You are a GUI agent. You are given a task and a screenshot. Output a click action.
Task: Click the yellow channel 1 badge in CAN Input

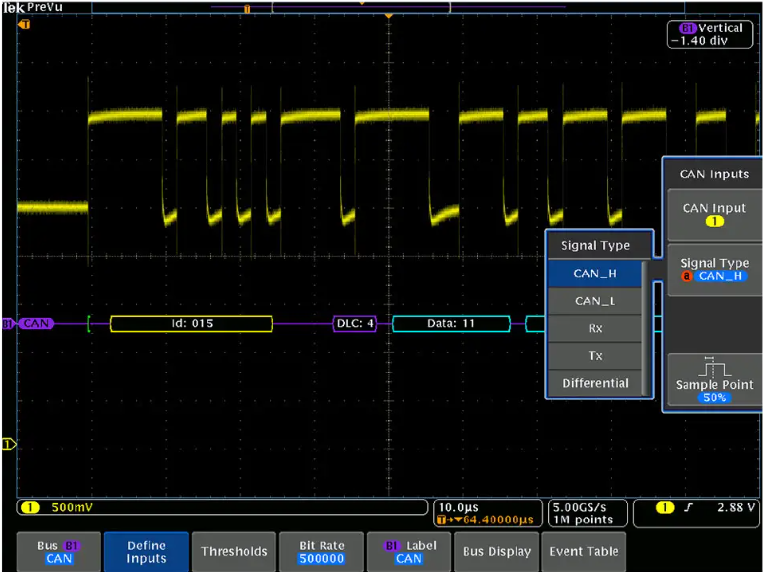click(714, 222)
